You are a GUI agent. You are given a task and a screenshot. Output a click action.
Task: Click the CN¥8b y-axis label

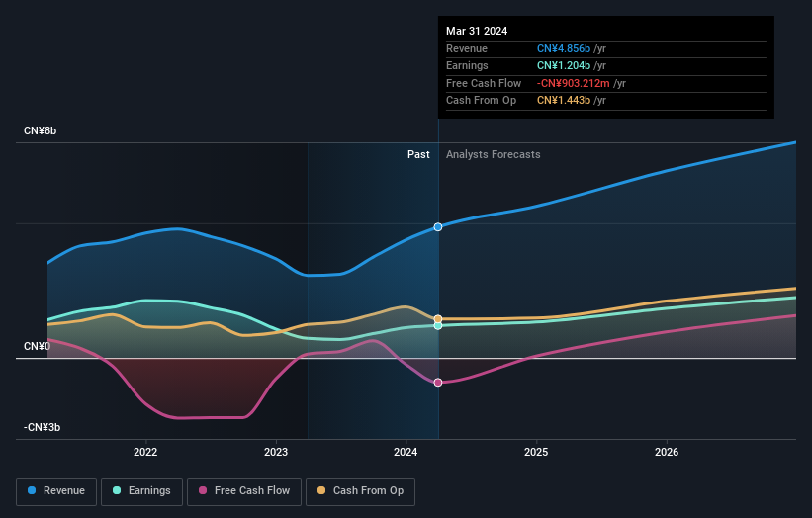(40, 130)
